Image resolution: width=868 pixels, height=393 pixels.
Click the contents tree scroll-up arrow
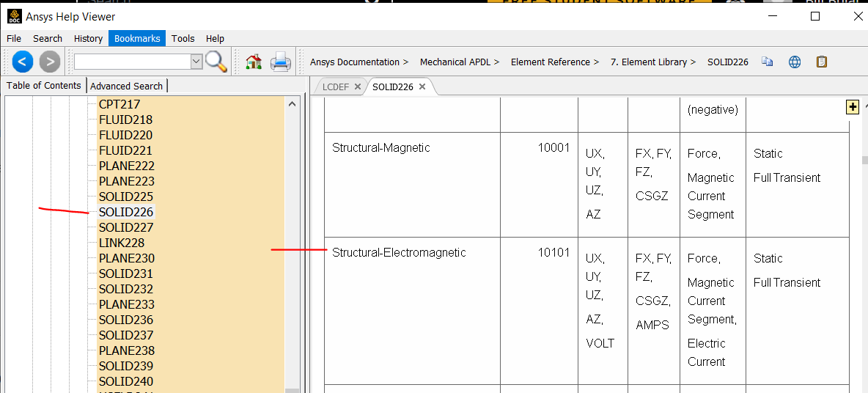coord(293,104)
